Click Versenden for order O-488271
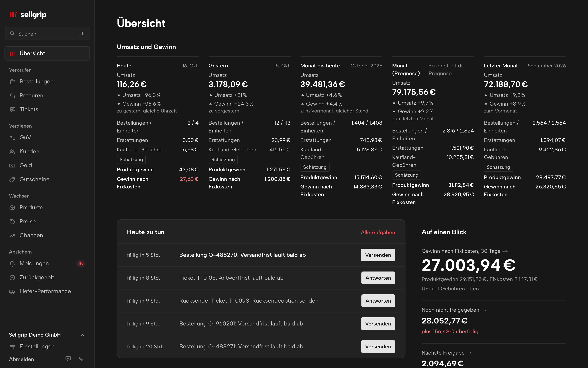The height and width of the screenshot is (368, 588). 378,346
